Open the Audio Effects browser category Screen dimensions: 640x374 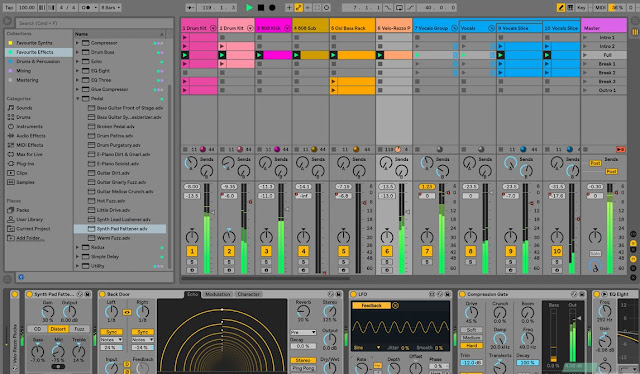click(x=31, y=136)
